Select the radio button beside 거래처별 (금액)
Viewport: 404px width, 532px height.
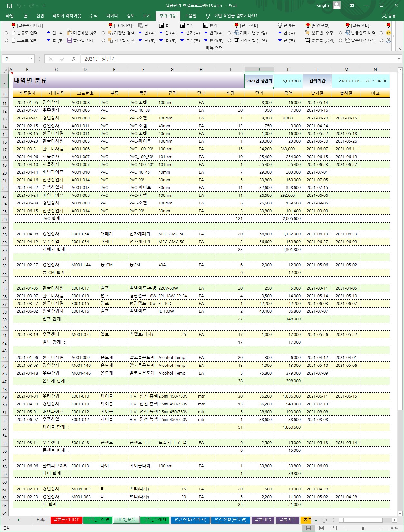pyautogui.click(x=229, y=40)
